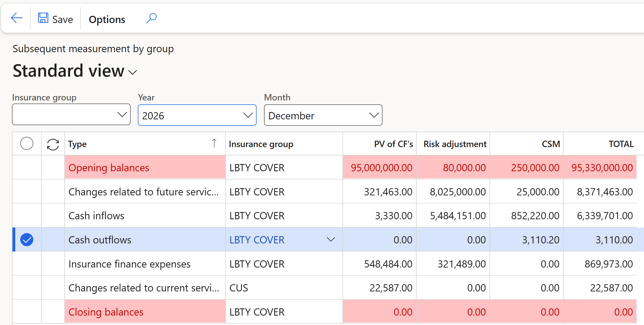Viewport: 644px width, 325px height.
Task: Click the Type column sort arrow
Action: pyautogui.click(x=214, y=143)
